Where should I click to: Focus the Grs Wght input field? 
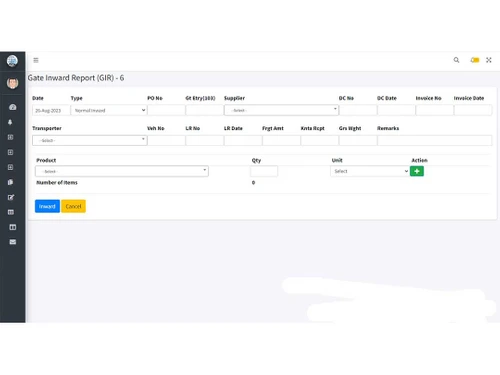[358, 140]
